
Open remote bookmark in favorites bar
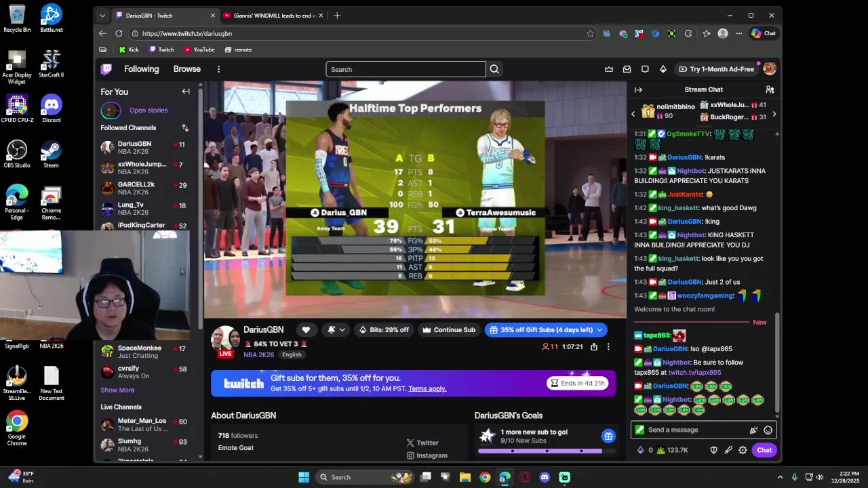coord(238,49)
